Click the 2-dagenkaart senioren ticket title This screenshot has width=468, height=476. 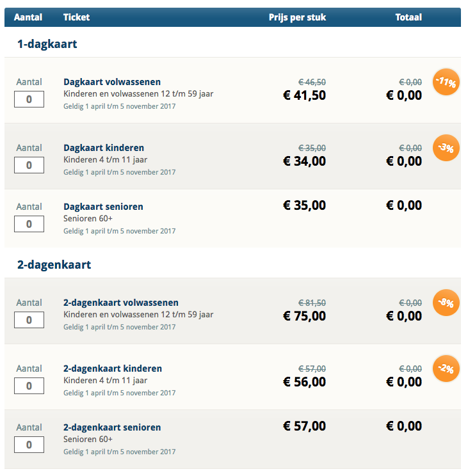(112, 427)
